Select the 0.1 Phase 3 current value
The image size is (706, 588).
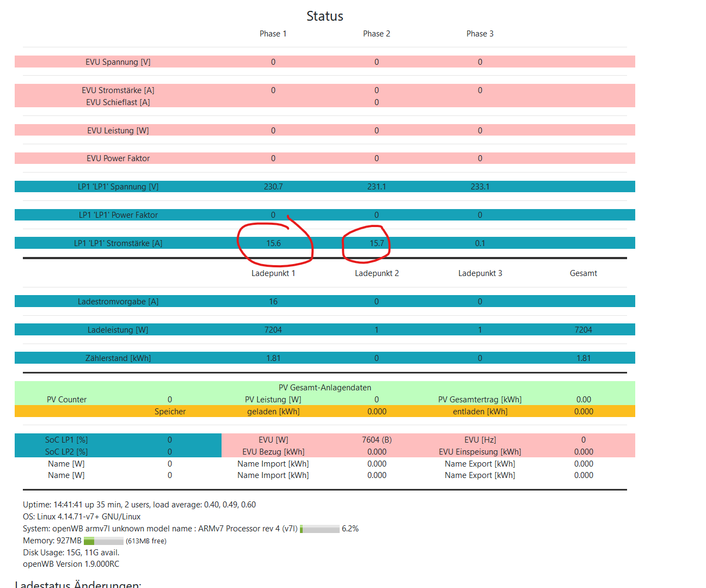tap(480, 243)
